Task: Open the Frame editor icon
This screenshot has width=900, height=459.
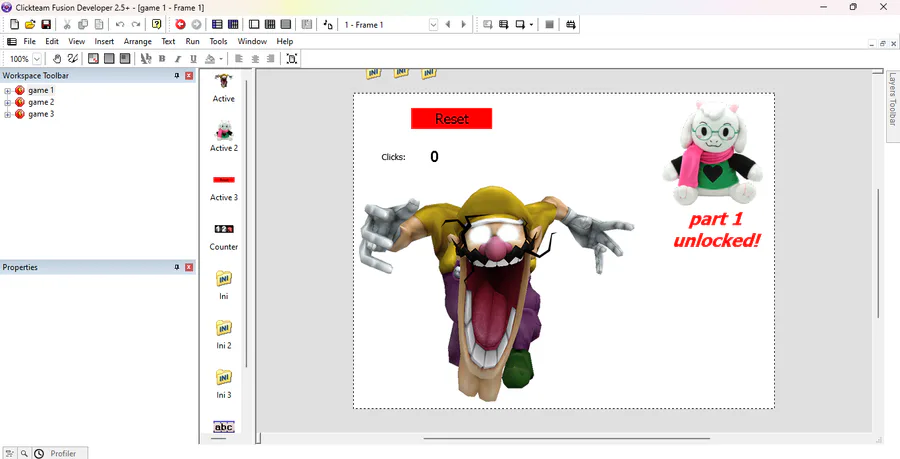Action: [x=254, y=25]
